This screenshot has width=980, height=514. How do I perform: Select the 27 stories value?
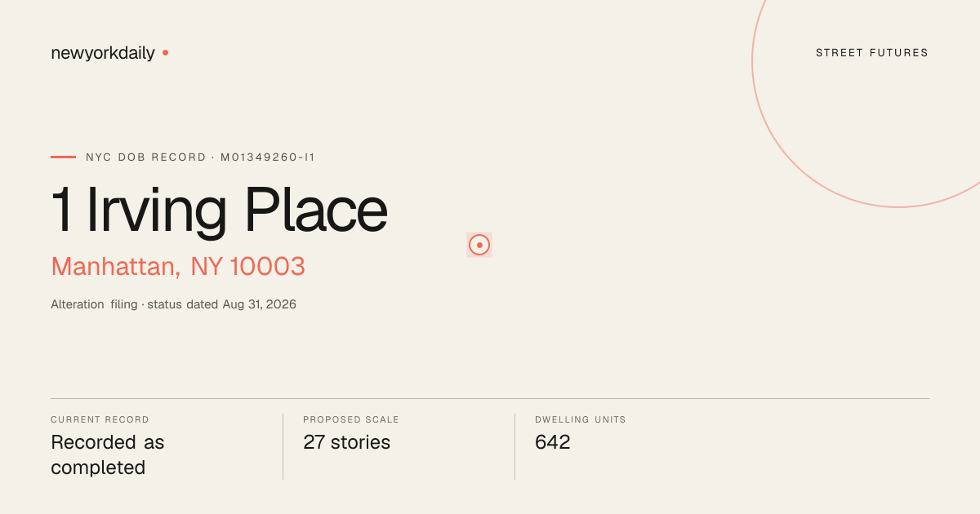346,442
